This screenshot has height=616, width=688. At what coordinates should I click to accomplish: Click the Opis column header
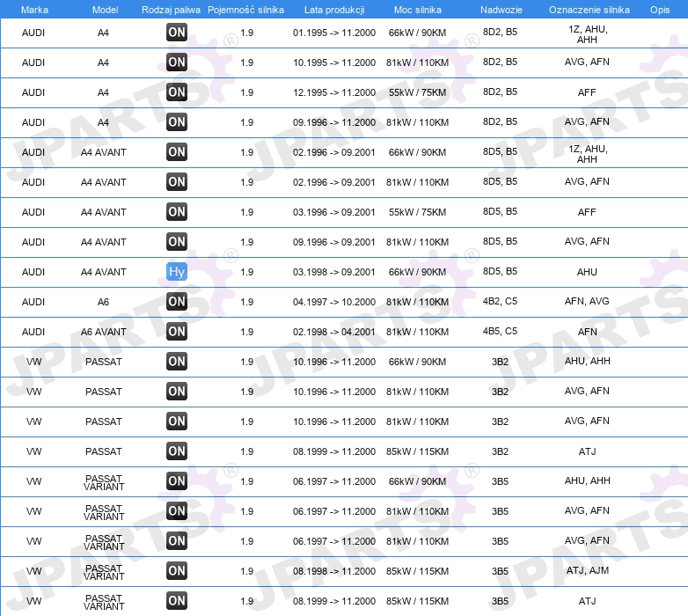coord(660,10)
